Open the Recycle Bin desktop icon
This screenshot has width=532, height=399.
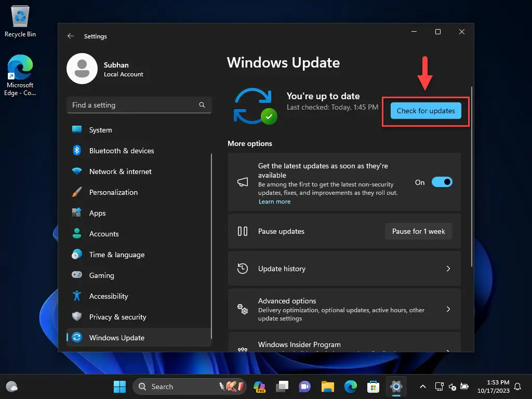(20, 21)
